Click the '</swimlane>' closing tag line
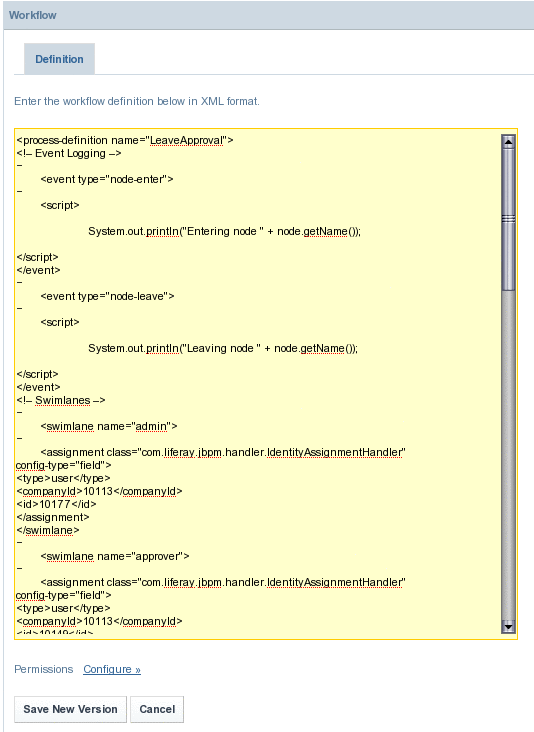Image resolution: width=534 pixels, height=732 pixels. 48,530
